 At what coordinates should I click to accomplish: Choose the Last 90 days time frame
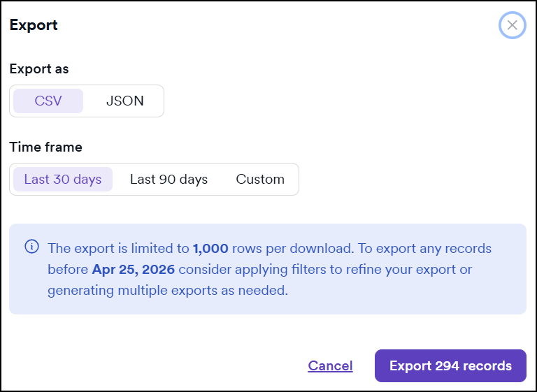169,179
